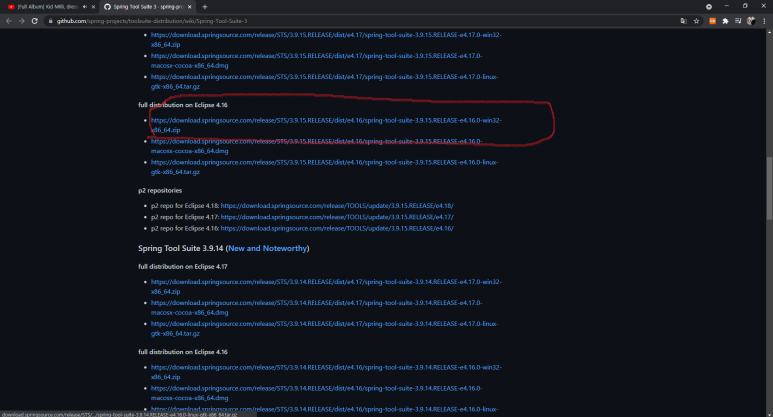Switch to the Full Album YouTube tab

(47, 7)
